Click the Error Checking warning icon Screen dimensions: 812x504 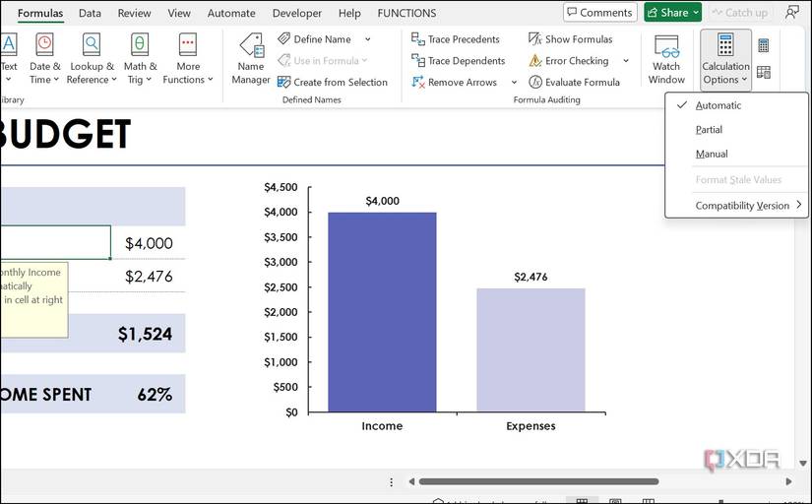pos(535,61)
